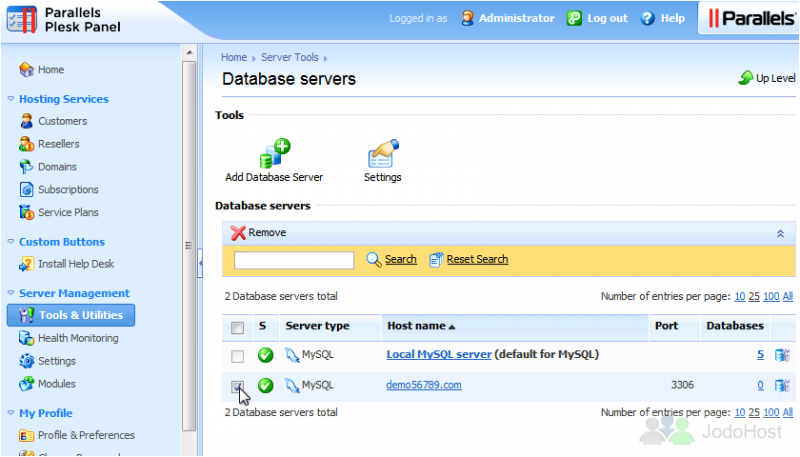Viewport: 800px width, 457px height.
Task: Open the database servers Settings tool icon
Action: (x=383, y=153)
